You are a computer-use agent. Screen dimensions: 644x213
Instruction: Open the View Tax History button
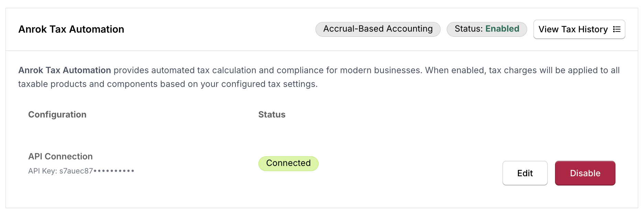[x=579, y=29]
